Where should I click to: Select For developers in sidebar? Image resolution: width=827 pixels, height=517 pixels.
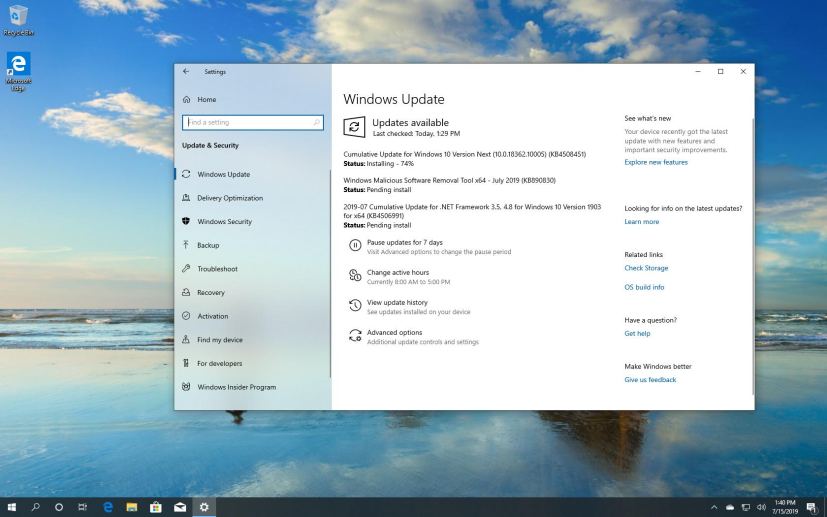click(x=219, y=363)
